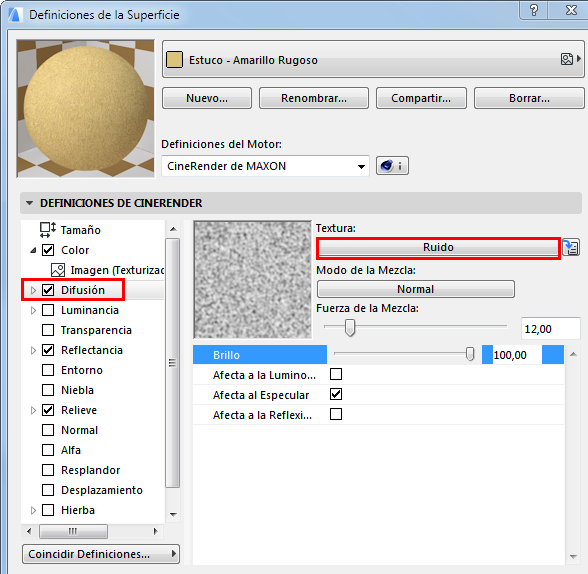Toggle the Reflectancia channel checkbox
The image size is (588, 574).
pyautogui.click(x=48, y=350)
